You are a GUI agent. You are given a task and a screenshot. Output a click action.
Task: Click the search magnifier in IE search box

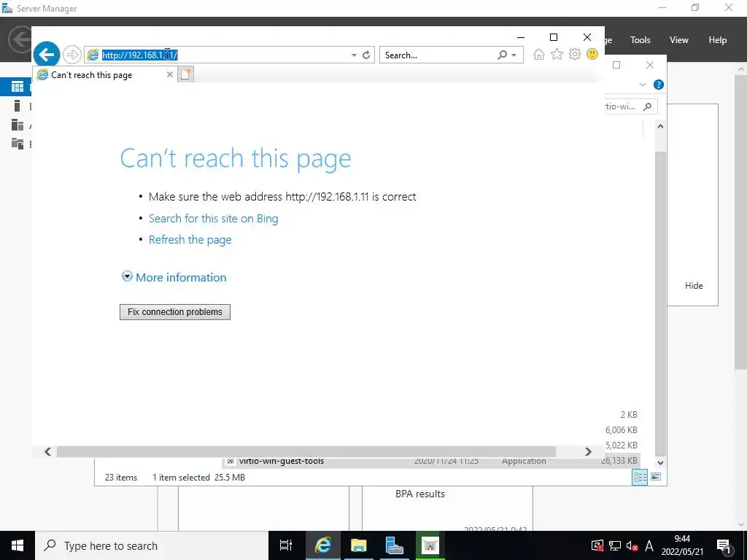[x=502, y=55]
